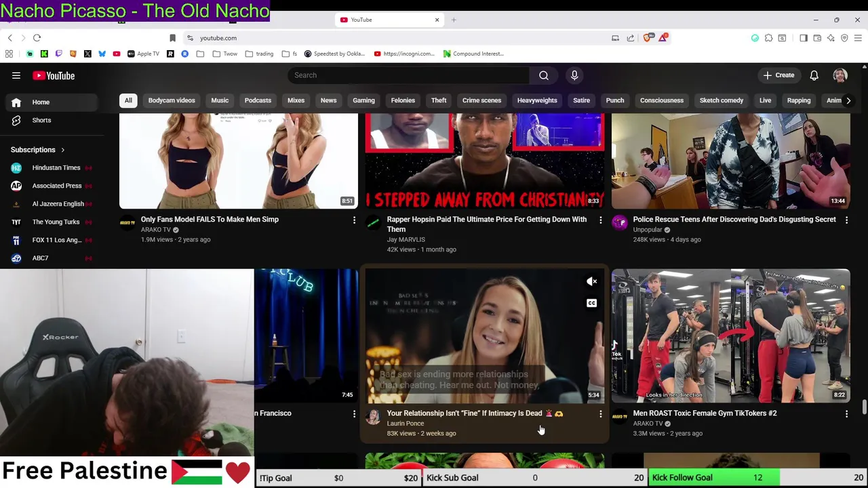Open Shorts in the sidebar

tap(51, 120)
